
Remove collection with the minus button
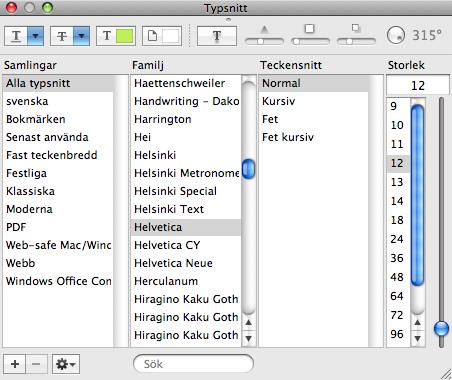click(x=36, y=364)
